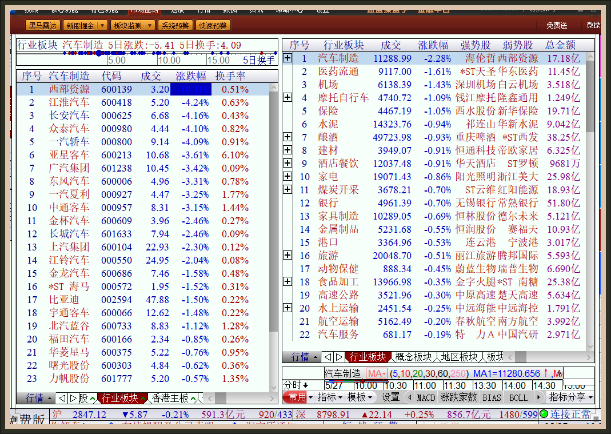Viewport: 611px width, 434px height.
Task: Click 深 index value 8798.91 in status bar
Action: 333,414
